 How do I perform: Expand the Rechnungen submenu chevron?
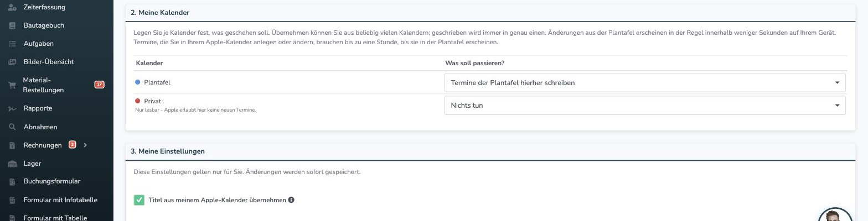click(85, 145)
